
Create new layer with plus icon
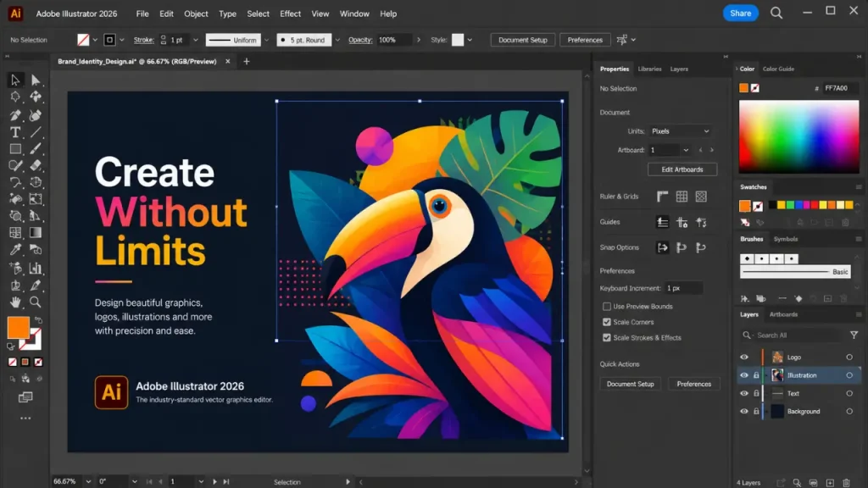830,482
